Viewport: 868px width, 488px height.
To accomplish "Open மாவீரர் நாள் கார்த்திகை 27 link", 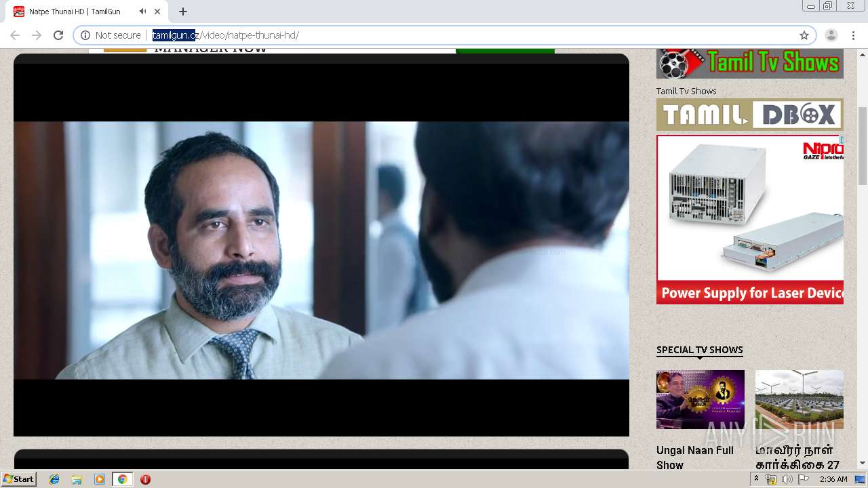I will coord(797,457).
